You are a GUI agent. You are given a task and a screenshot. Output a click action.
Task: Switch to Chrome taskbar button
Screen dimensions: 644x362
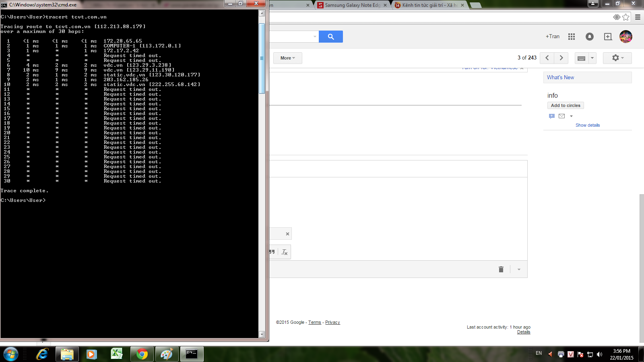(142, 354)
